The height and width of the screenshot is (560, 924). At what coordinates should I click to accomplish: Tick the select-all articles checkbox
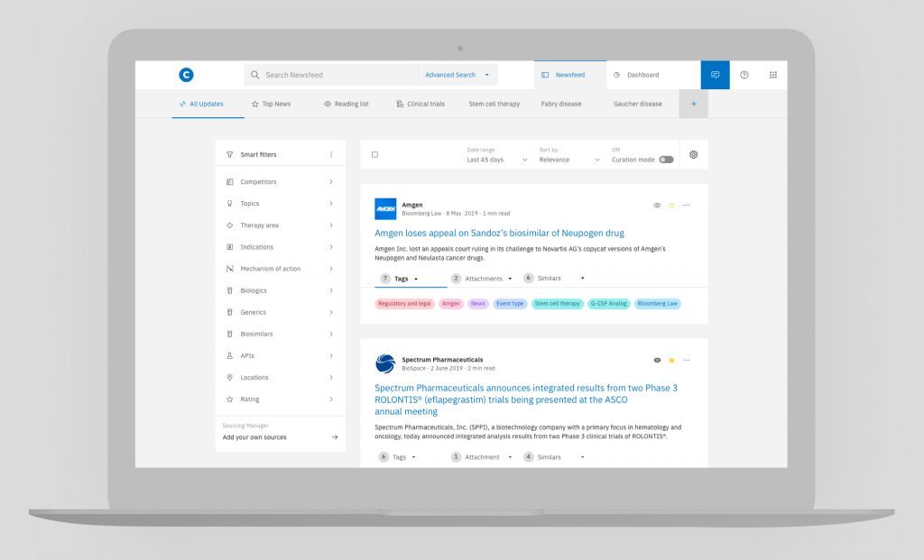pos(374,155)
